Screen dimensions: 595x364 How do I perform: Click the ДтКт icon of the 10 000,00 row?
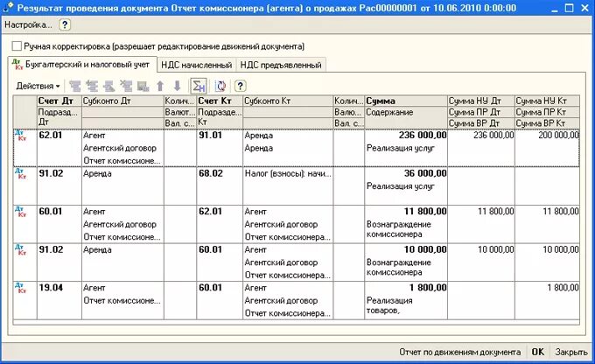click(19, 249)
